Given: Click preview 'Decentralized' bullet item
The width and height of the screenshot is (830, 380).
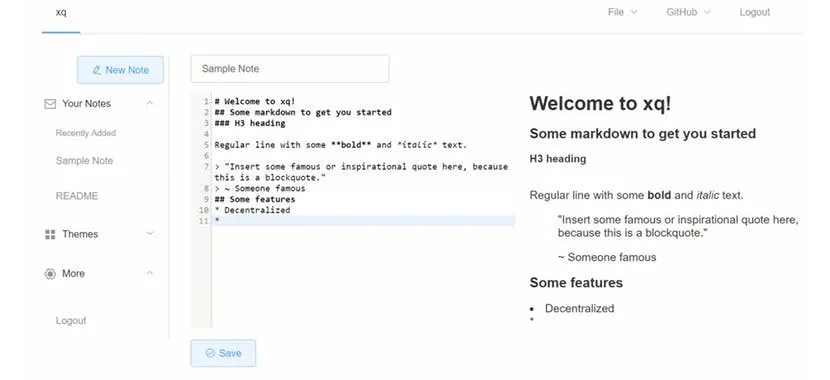Looking at the screenshot, I should (x=579, y=309).
